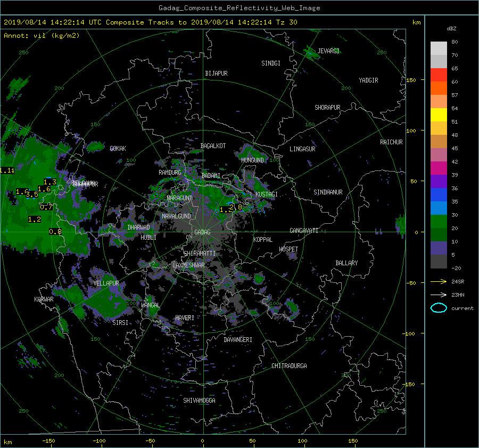
Task: Click the GADAG radar center label
Action: pyautogui.click(x=202, y=232)
